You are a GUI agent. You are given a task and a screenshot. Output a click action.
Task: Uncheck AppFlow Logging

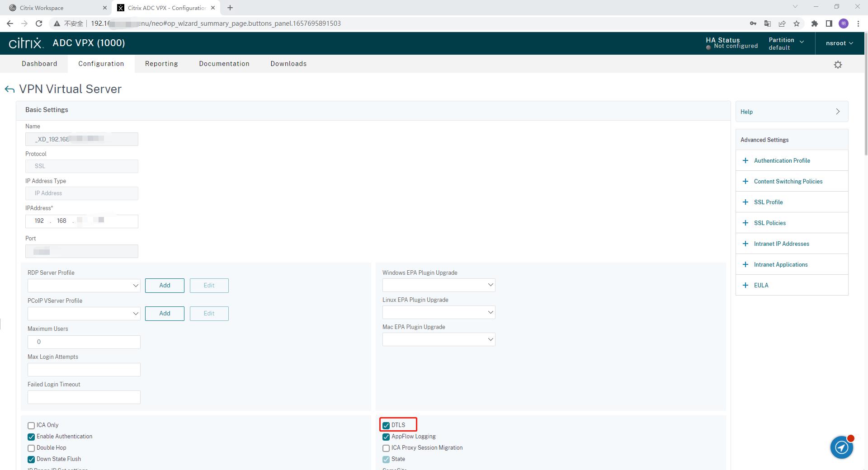pos(386,437)
